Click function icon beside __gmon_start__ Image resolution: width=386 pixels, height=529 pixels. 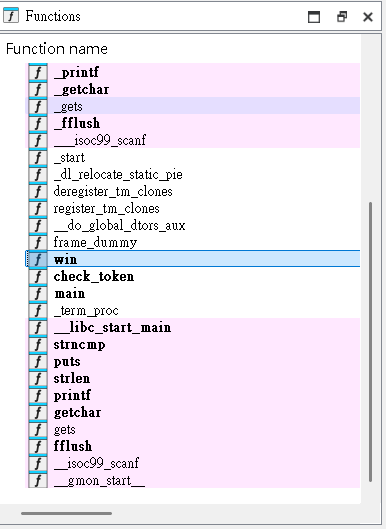(38, 480)
